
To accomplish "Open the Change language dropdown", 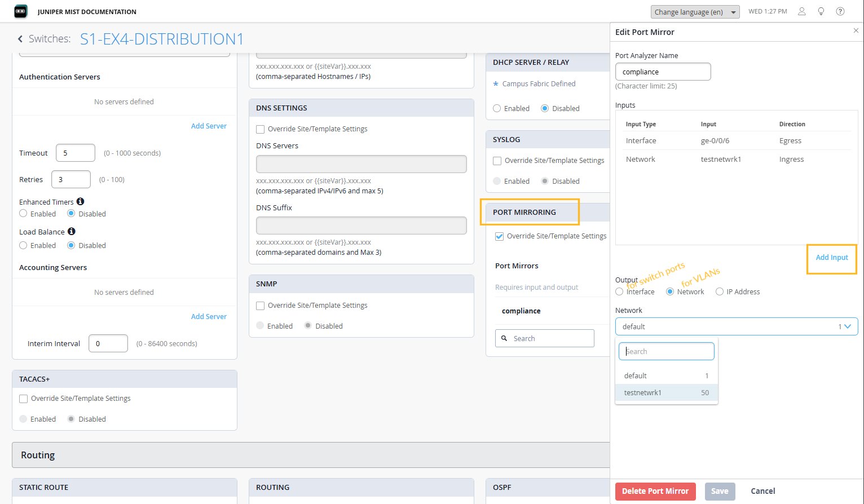I will (695, 12).
